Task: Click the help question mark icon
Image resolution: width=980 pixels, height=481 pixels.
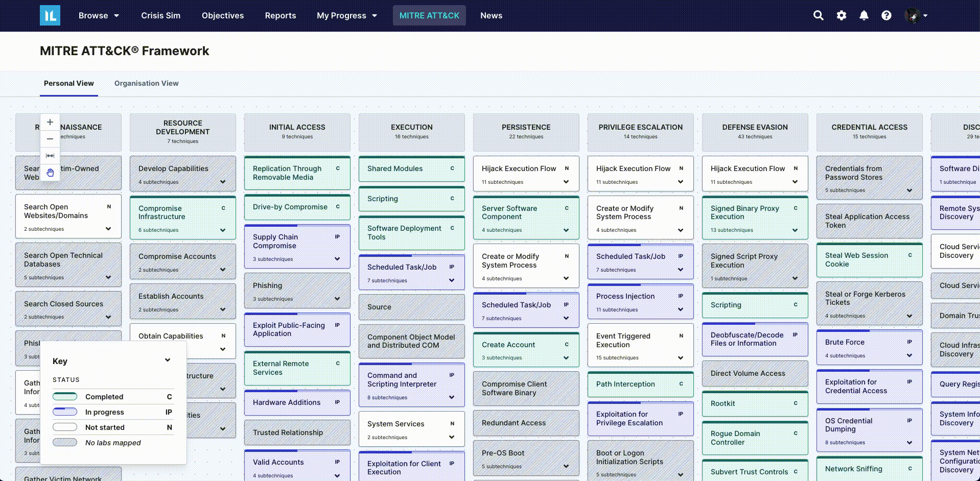Action: [886, 15]
